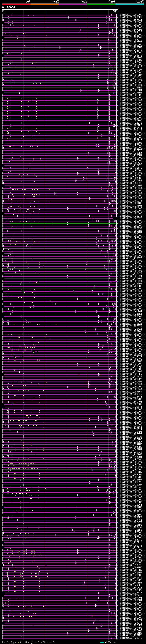Click the red ~20% identity legend bar
The width and height of the screenshot is (146, 644).
(16, 4)
